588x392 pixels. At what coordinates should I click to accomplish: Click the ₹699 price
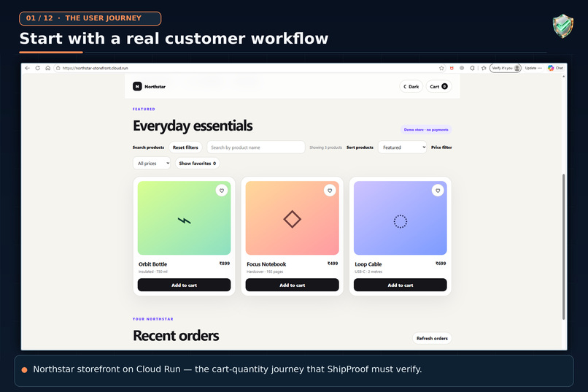[x=441, y=264]
